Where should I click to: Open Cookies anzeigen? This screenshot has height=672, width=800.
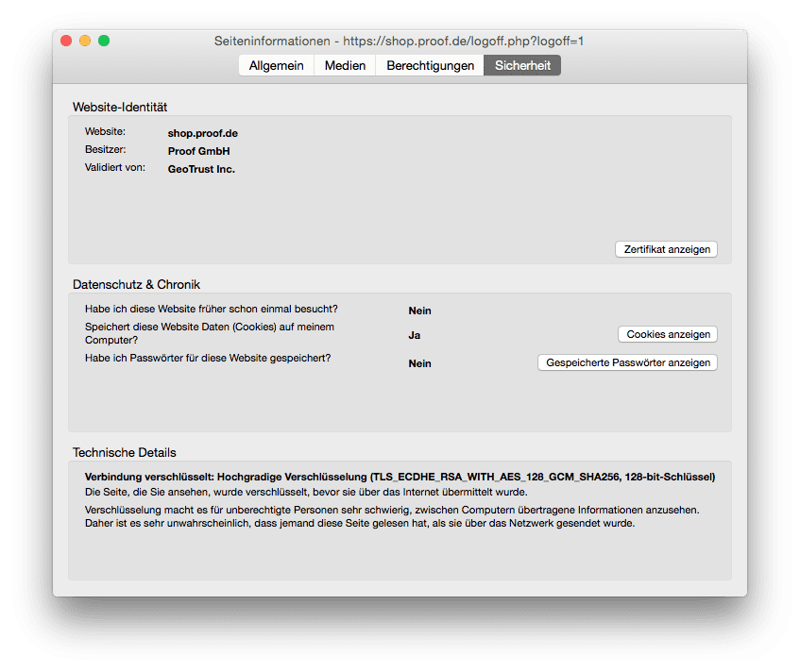668,334
